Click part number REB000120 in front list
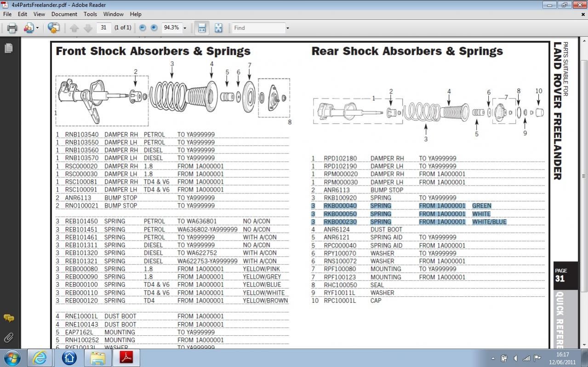This screenshot has width=588, height=367. (81, 300)
